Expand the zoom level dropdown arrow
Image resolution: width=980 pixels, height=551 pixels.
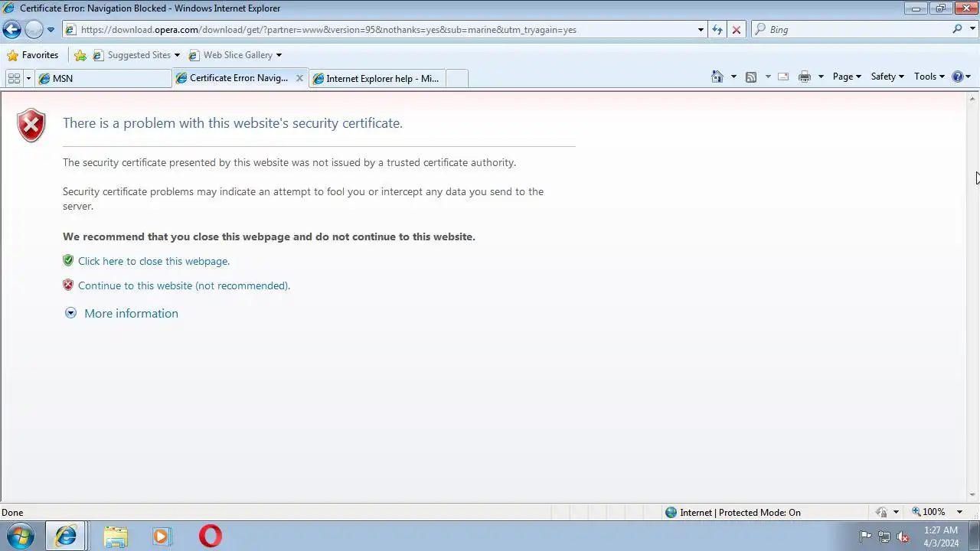(x=959, y=512)
